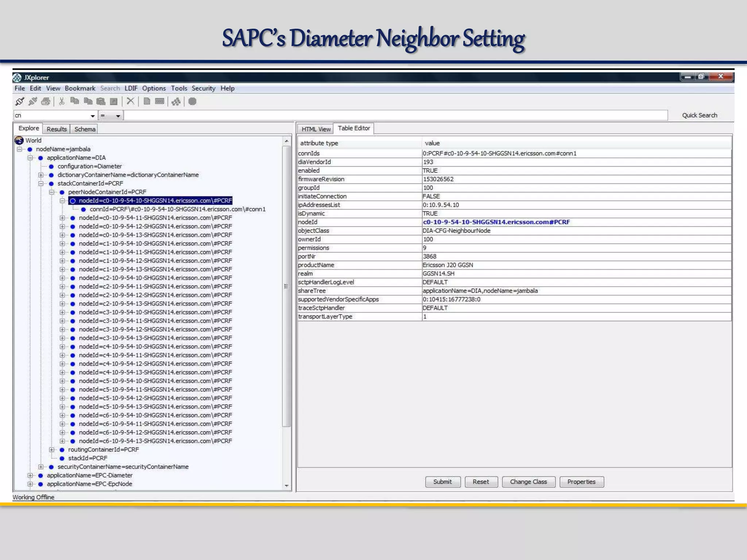This screenshot has width=747, height=560.
Task: Click the Submit button
Action: click(443, 482)
